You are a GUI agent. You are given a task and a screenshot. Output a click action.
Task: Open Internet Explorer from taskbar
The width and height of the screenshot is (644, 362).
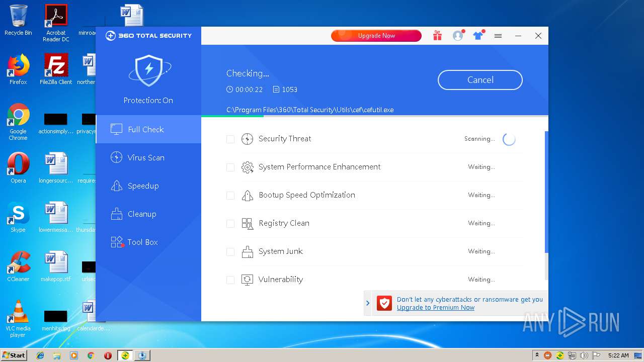[x=40, y=355]
